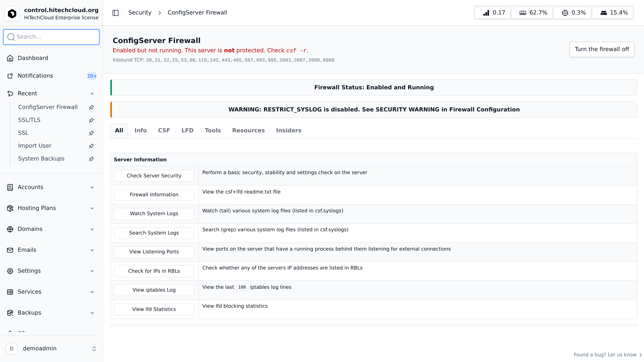Click the Backups sidebar icon
The image size is (644, 362).
pyautogui.click(x=10, y=313)
